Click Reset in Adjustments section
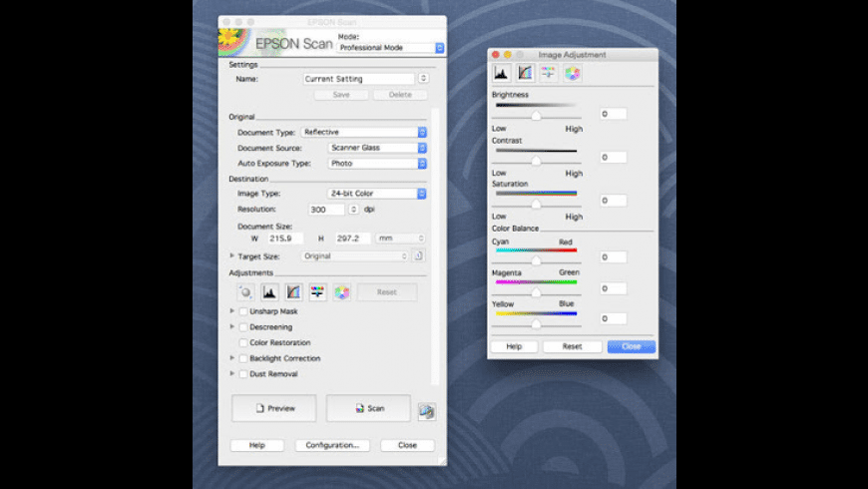Image resolution: width=868 pixels, height=489 pixels. (x=387, y=291)
